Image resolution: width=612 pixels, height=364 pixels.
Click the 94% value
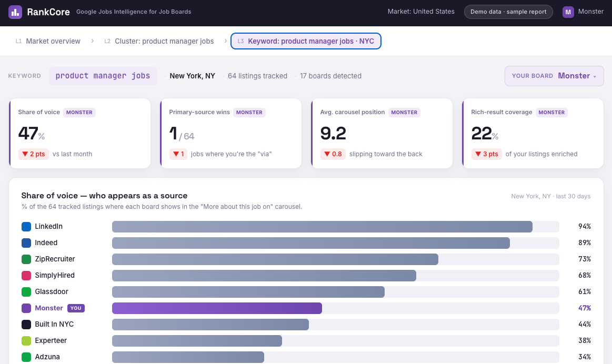(x=584, y=227)
